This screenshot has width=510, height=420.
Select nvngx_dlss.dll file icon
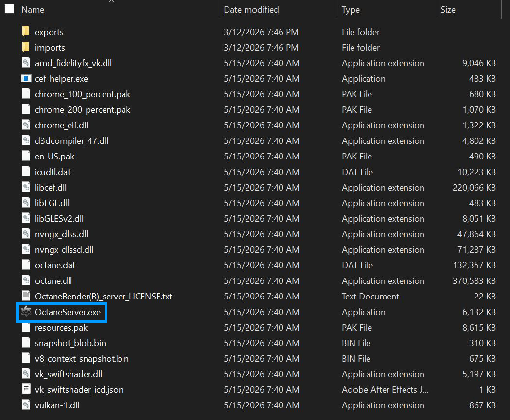click(26, 234)
